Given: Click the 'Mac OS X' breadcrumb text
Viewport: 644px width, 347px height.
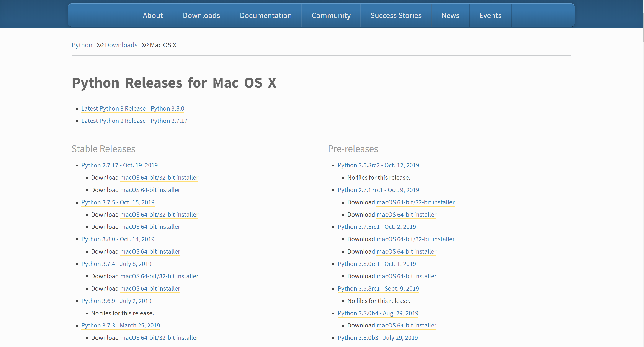Looking at the screenshot, I should click(163, 45).
